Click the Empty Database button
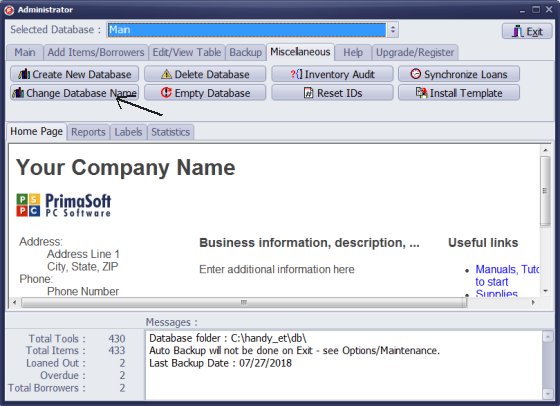This screenshot has height=406, width=560. coord(205,93)
